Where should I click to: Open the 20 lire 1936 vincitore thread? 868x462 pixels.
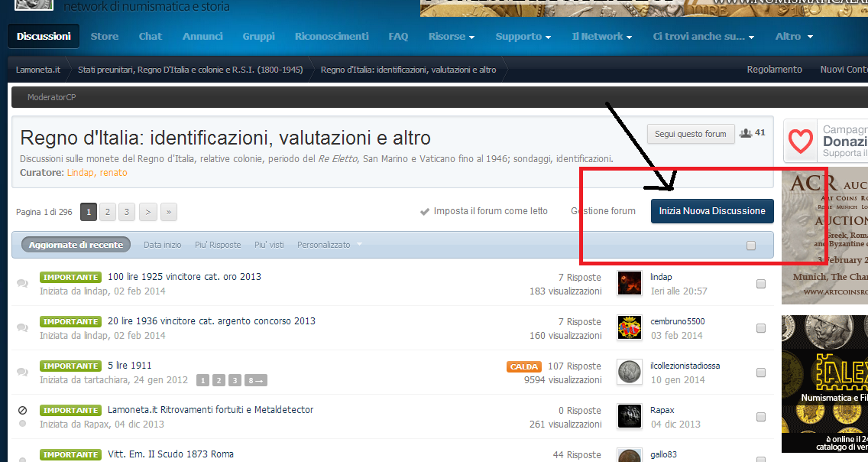[211, 321]
